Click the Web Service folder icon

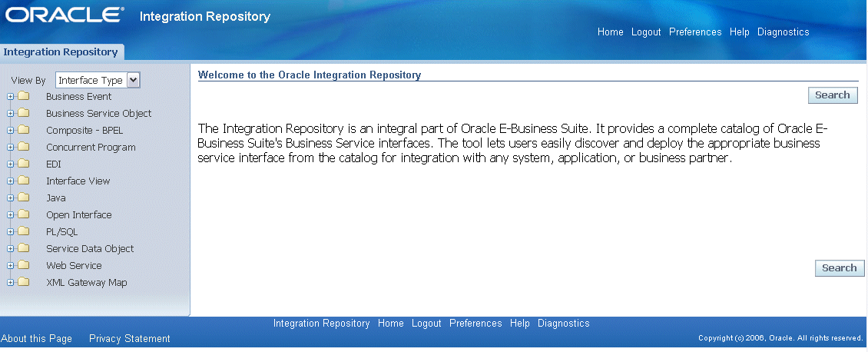click(x=23, y=265)
